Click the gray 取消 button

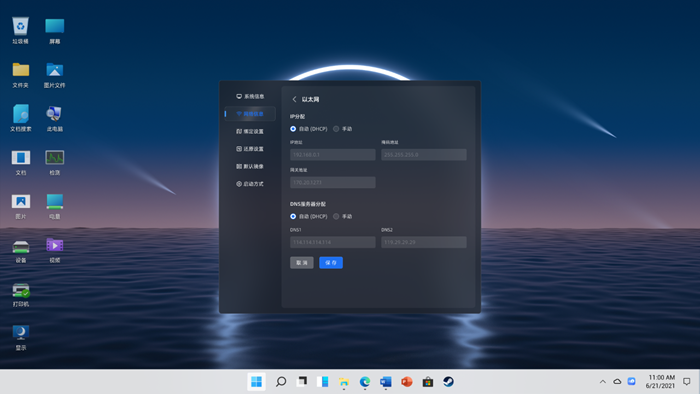[x=302, y=263]
